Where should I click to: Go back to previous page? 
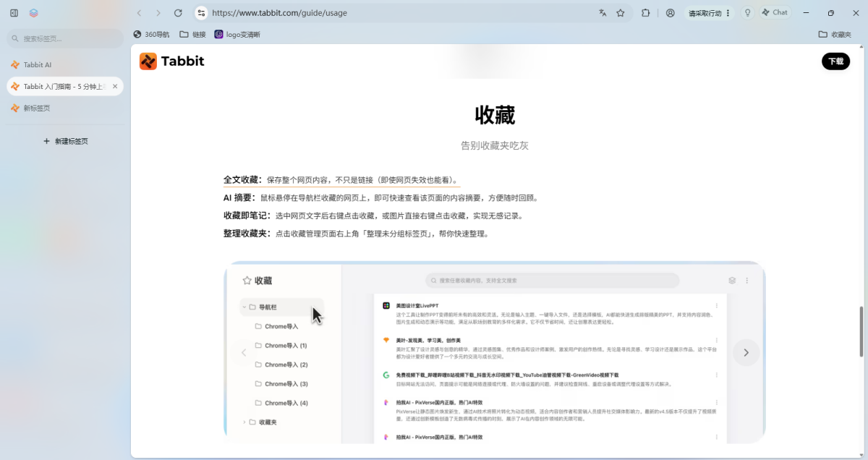click(x=139, y=13)
